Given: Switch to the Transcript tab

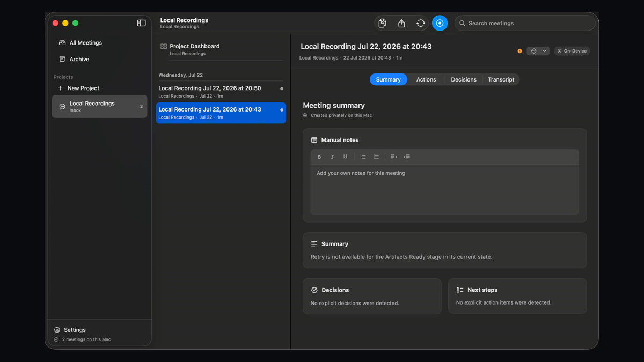Looking at the screenshot, I should click(501, 79).
